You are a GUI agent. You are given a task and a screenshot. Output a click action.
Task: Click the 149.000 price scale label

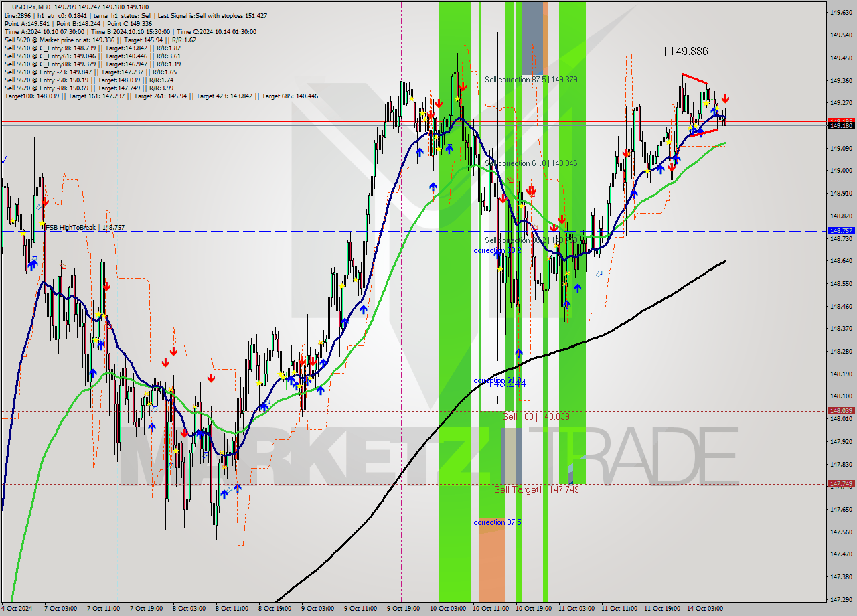(x=841, y=171)
